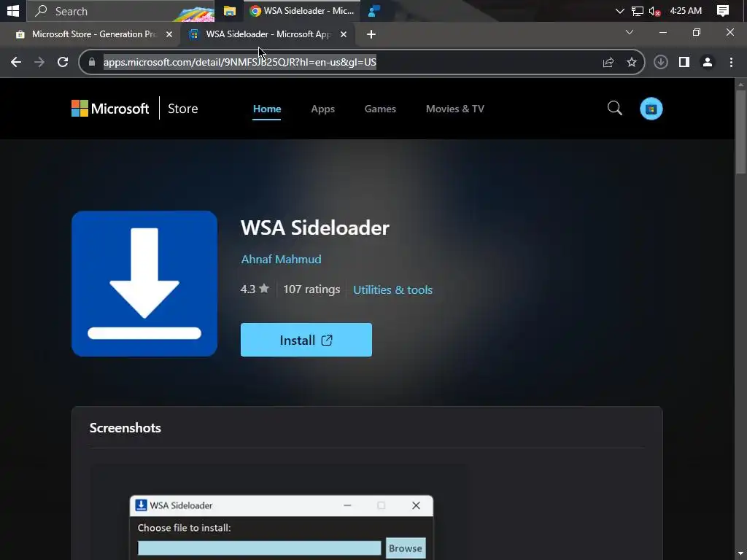Viewport: 747px width, 560px height.
Task: Click the taskbar Search box
Action: 120,11
